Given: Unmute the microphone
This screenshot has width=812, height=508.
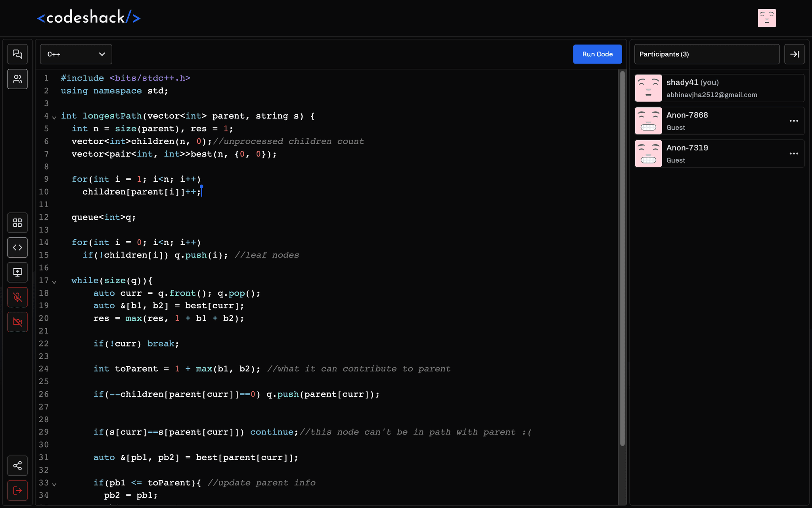Looking at the screenshot, I should (17, 297).
